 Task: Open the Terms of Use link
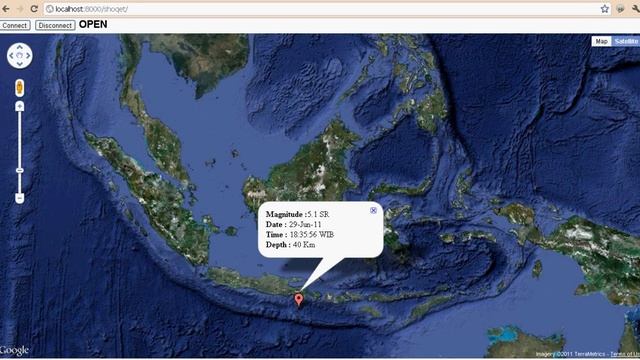click(625, 354)
